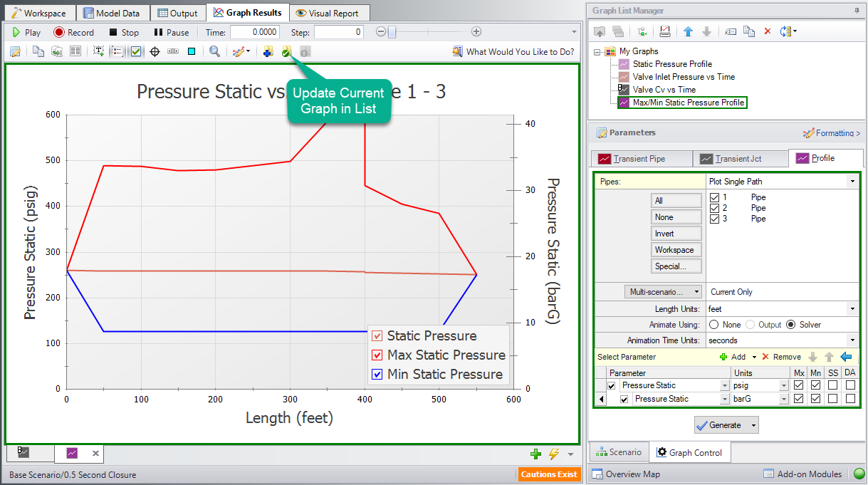Open the Add parameter dropdown arrow
Viewport: 868px width, 485px height.
(754, 357)
